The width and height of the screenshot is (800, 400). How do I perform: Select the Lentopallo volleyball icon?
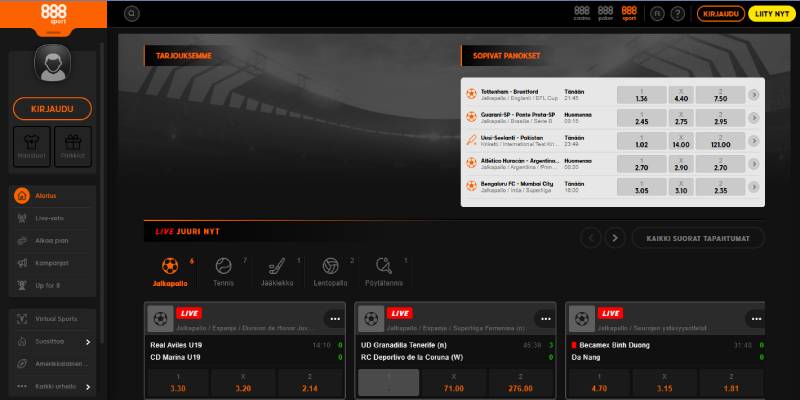click(x=330, y=266)
